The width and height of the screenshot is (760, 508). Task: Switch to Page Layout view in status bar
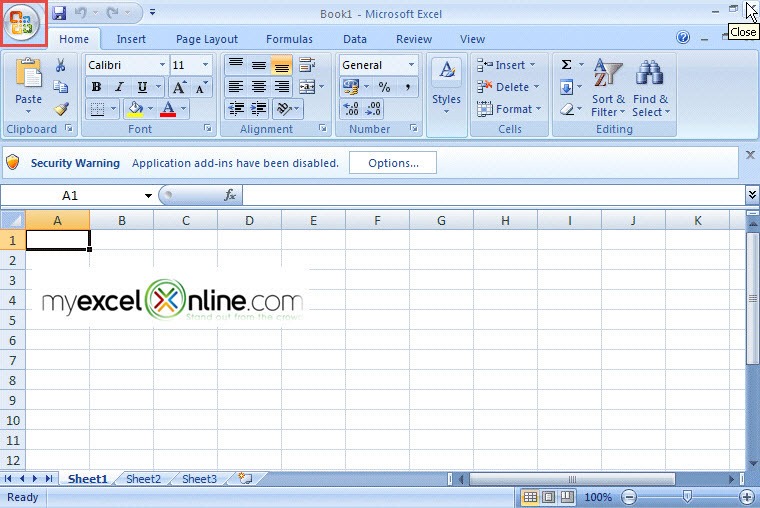pyautogui.click(x=549, y=497)
